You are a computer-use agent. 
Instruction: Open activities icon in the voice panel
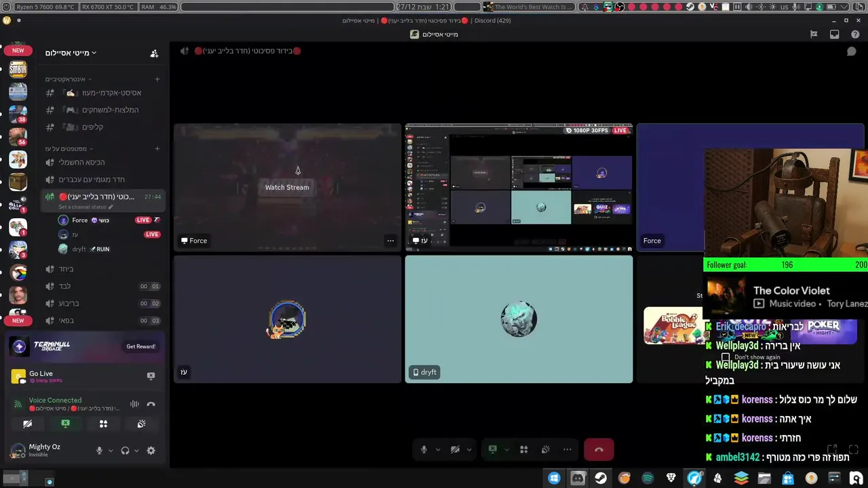click(x=103, y=424)
